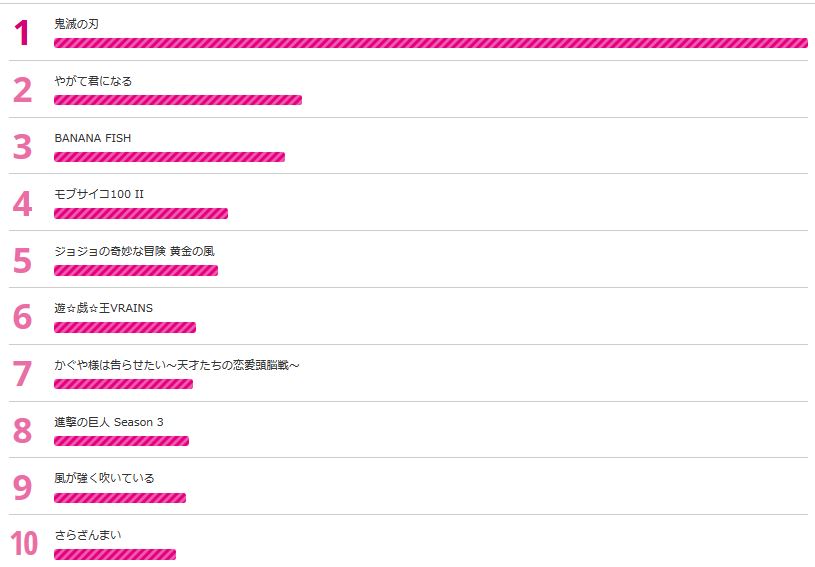Click the striped bar under さらざんまい
This screenshot has height=567, width=815.
coord(115,554)
